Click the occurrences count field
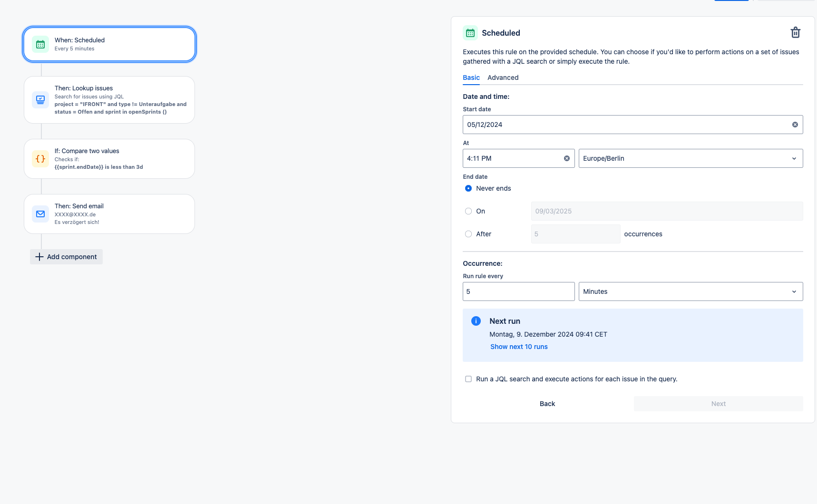The image size is (817, 504). [x=576, y=234]
